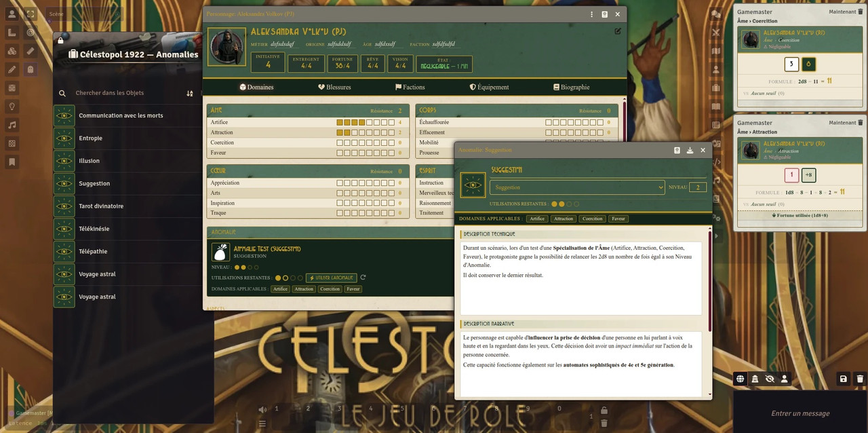
Task: Select the blind GM roll mode
Action: [x=770, y=379]
